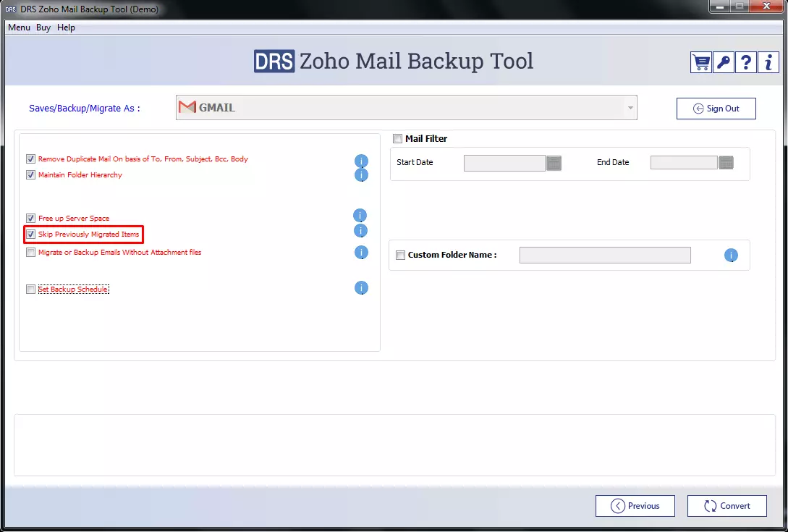The height and width of the screenshot is (532, 788).
Task: Click info icon next to Custom Folder Name
Action: [x=731, y=255]
